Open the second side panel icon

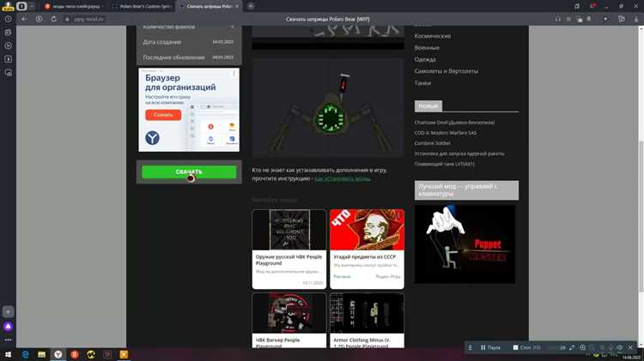tap(8, 33)
